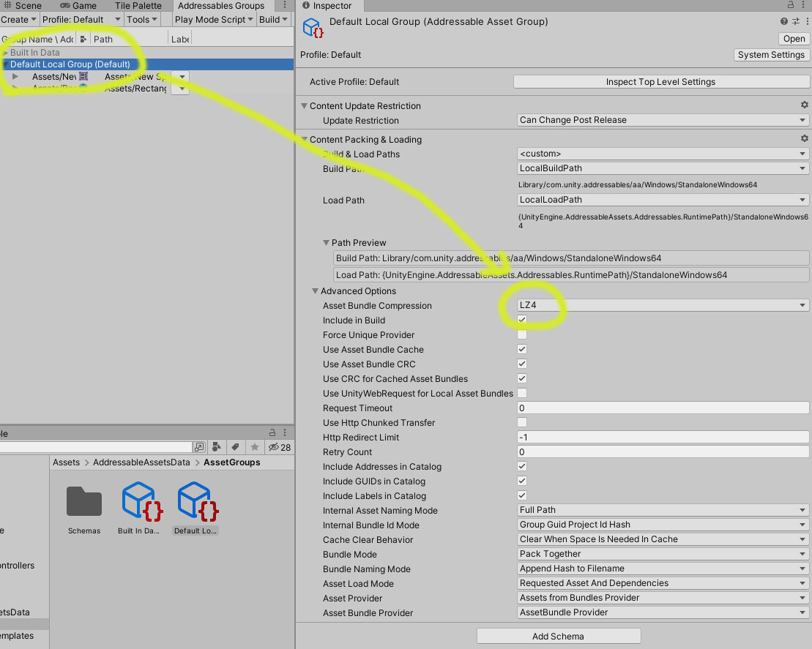Toggle the Project panel lock icon
Image resolution: width=812 pixels, height=649 pixels.
272,432
